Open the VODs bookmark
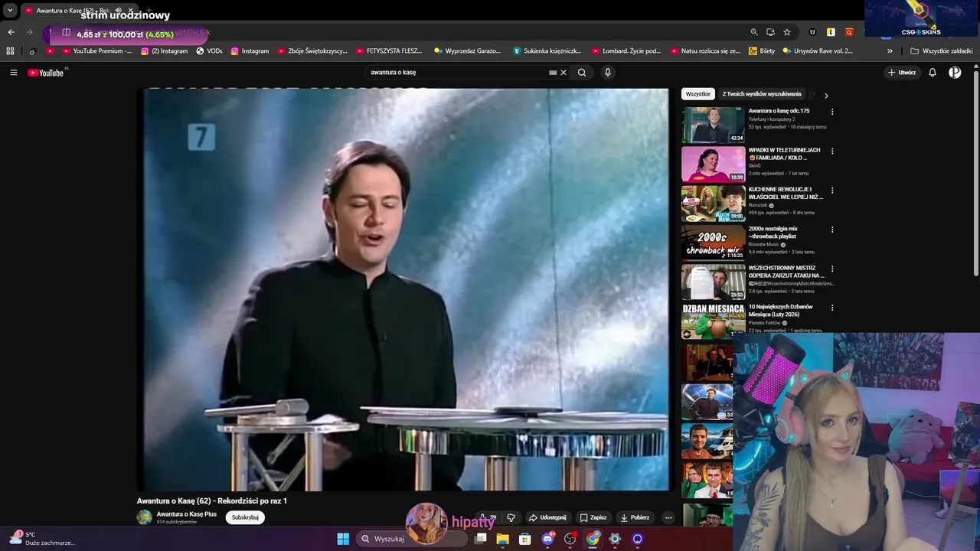Viewport: 980px width, 551px height. (209, 51)
